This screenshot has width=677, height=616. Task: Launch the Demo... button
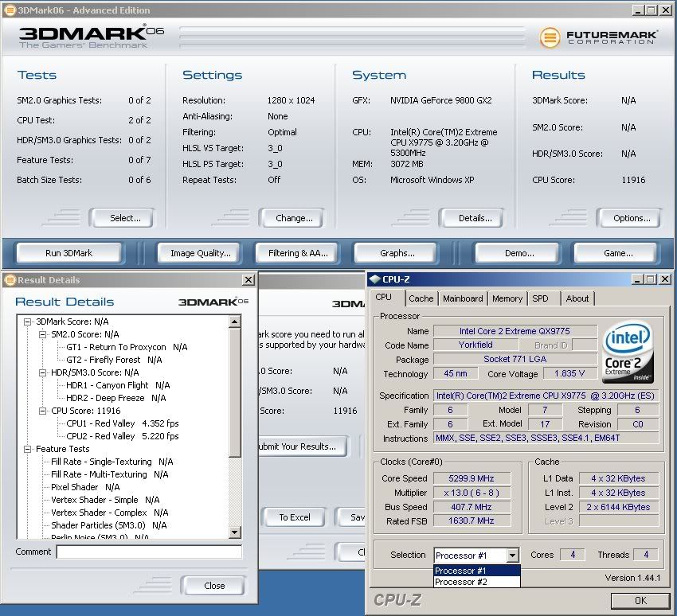[518, 253]
